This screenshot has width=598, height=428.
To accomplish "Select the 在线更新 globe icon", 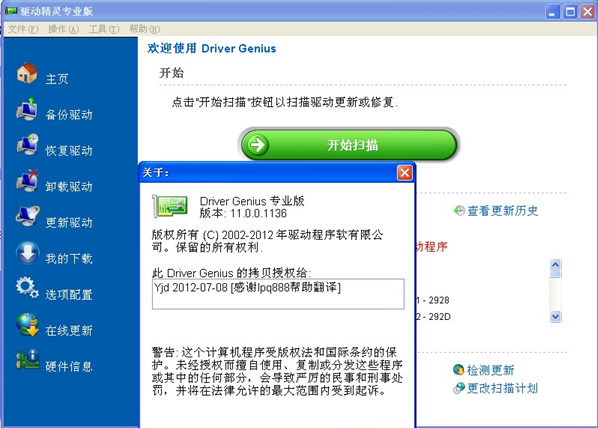I will tap(27, 324).
